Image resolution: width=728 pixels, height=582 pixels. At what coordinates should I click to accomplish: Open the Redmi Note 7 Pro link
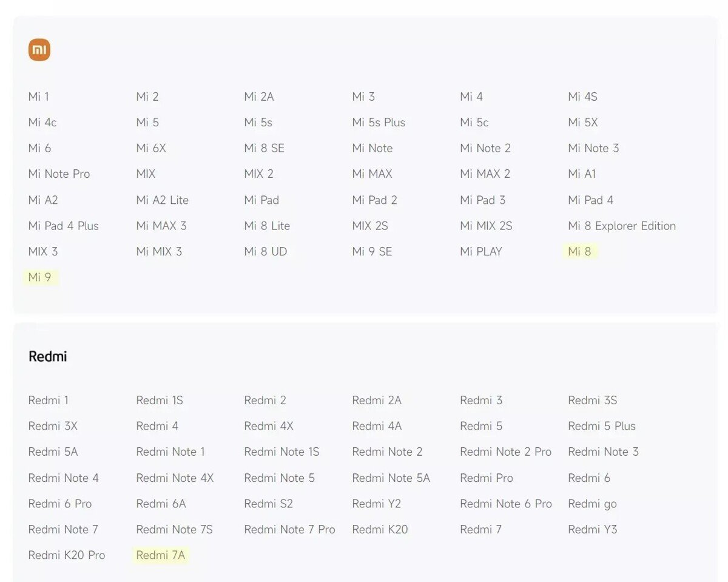pyautogui.click(x=289, y=530)
